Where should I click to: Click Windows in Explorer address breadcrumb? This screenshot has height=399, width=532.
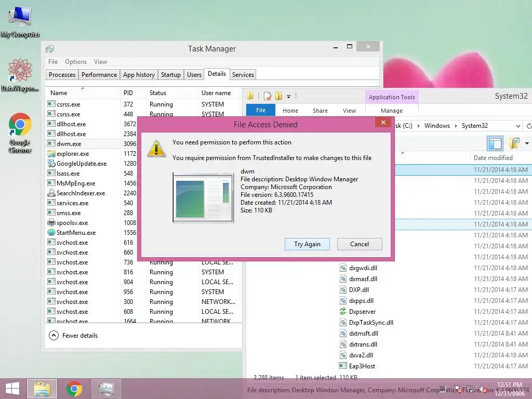437,126
